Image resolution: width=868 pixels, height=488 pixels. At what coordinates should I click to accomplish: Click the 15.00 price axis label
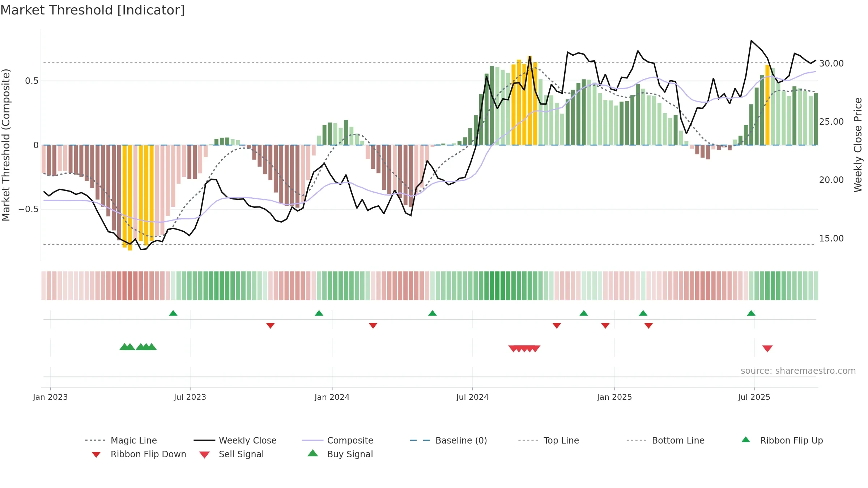[831, 238]
